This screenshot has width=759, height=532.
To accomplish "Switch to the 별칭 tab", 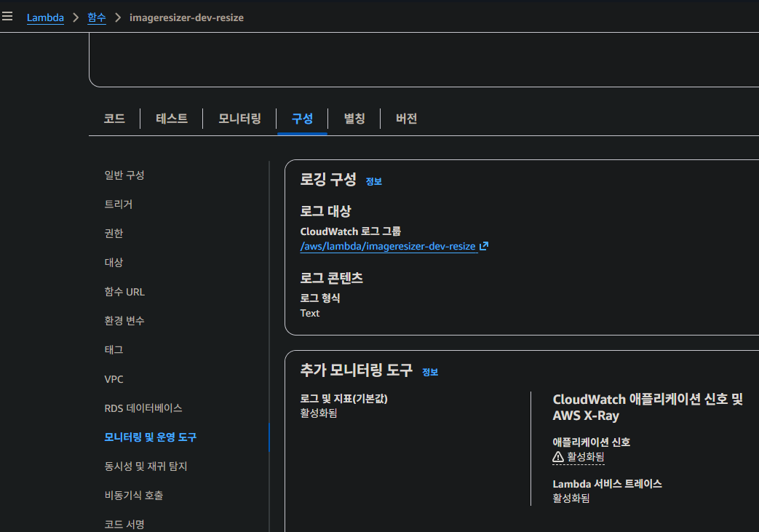I will [x=354, y=119].
